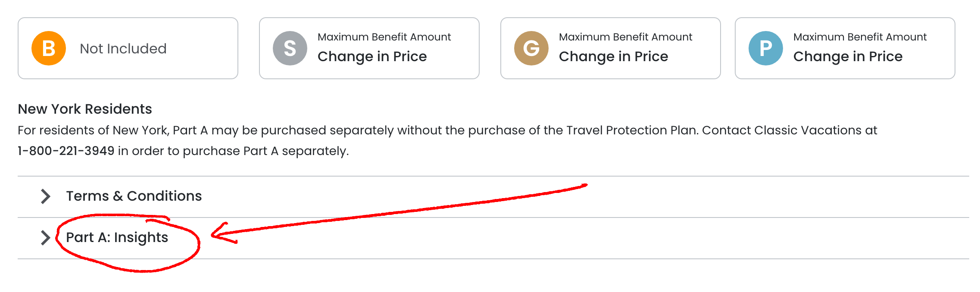Screen dimensions: 980x292
Task: Expand the Part A: Insights chevron arrow
Action: (x=45, y=238)
